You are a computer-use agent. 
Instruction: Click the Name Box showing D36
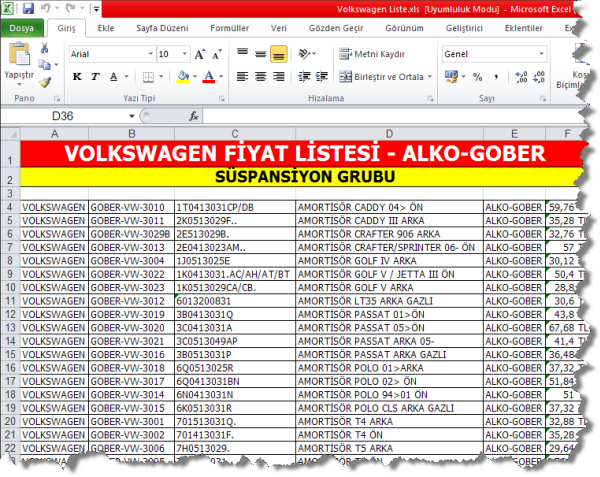pyautogui.click(x=63, y=116)
